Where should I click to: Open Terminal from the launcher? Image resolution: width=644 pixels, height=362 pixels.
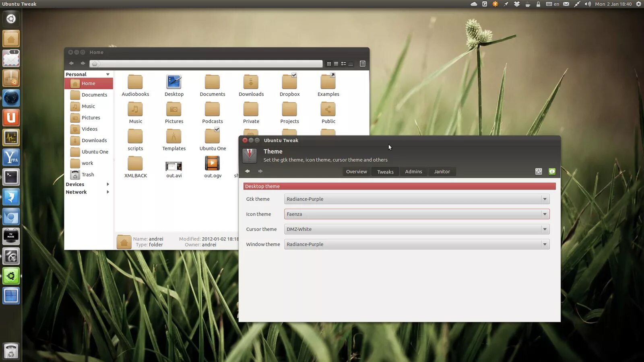click(x=11, y=177)
